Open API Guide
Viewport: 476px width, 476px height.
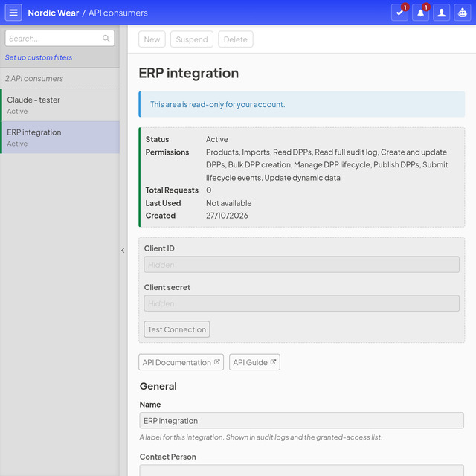click(x=254, y=362)
